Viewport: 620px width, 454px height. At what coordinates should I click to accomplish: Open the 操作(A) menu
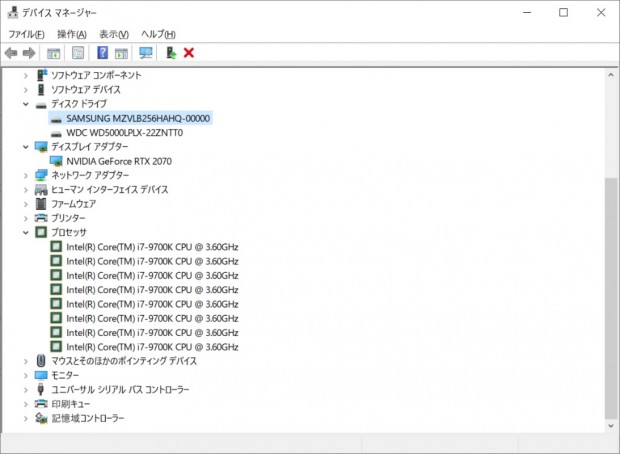(x=72, y=34)
